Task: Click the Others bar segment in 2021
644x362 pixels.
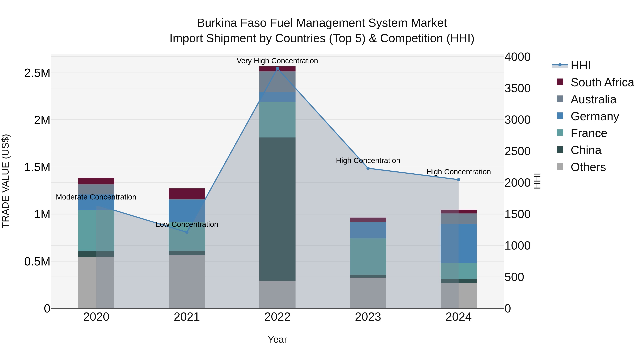Action: (187, 282)
